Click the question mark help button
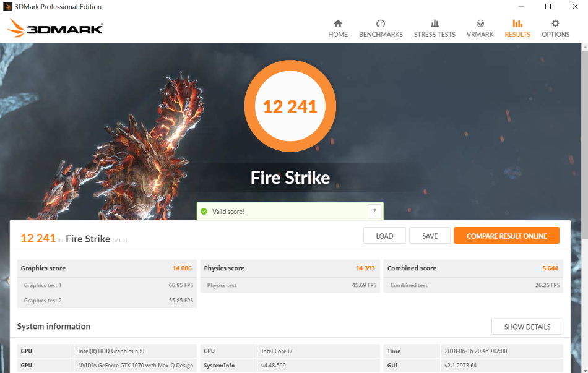The height and width of the screenshot is (373, 588). (374, 212)
